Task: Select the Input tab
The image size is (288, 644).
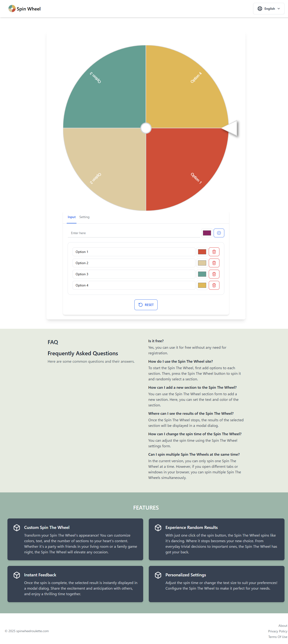Action: [x=72, y=217]
